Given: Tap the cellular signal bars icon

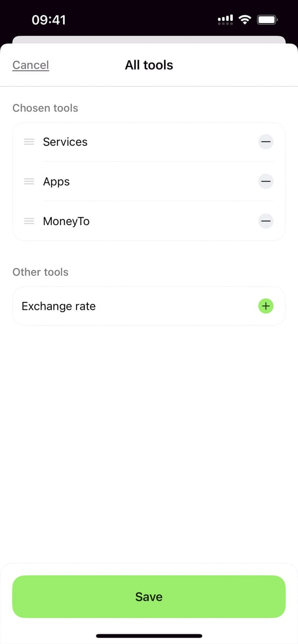Looking at the screenshot, I should pos(225,20).
